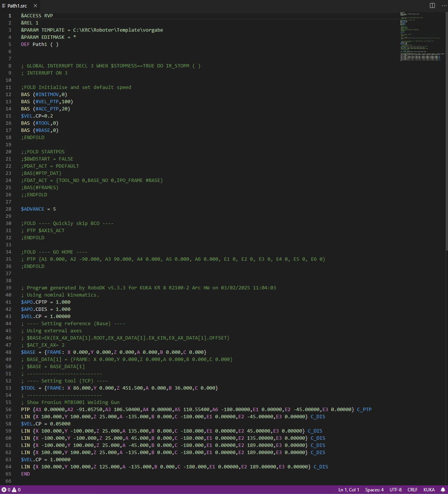Screen dimensions: 448x494
Task: Click Ln 1, Col 1 to go to line
Action: coord(349,490)
